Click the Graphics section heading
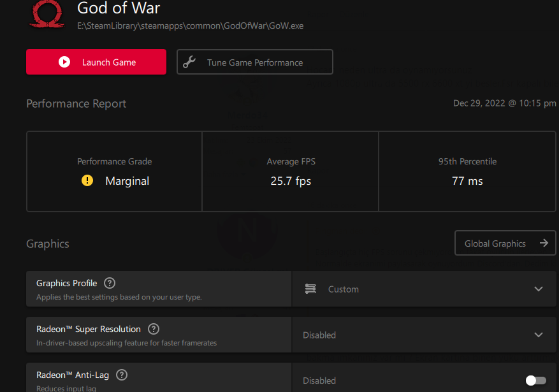559x392 pixels. (x=48, y=243)
